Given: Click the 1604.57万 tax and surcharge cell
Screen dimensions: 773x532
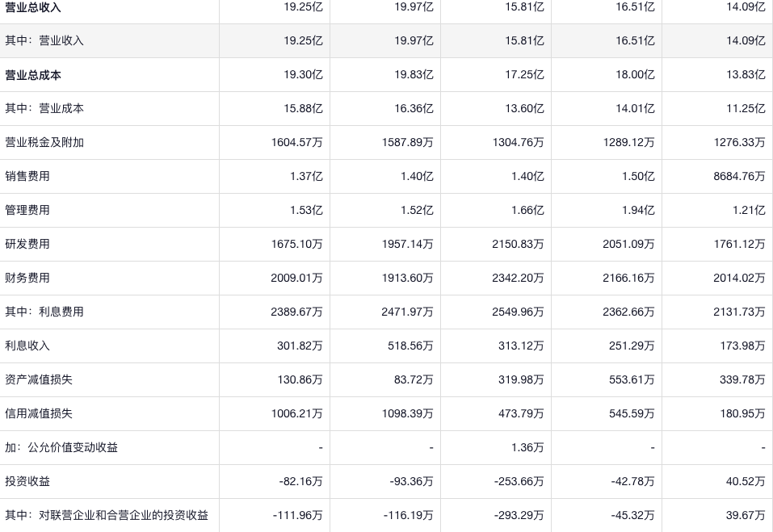Looking at the screenshot, I should (296, 142).
